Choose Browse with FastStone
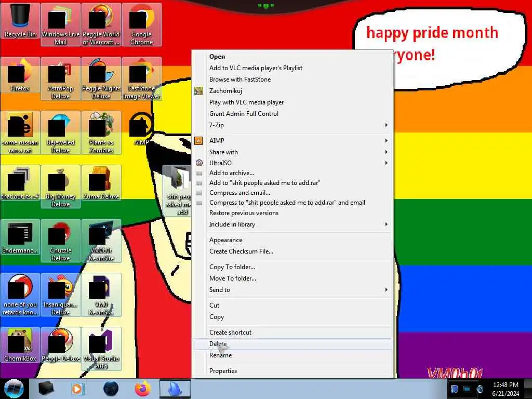This screenshot has width=532, height=399. pos(292,79)
